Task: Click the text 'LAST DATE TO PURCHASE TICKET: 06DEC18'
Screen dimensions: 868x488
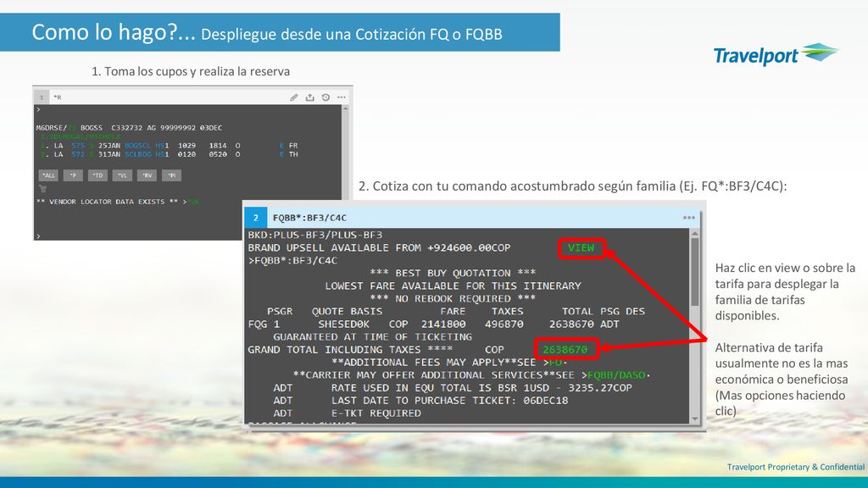Action: [449, 401]
